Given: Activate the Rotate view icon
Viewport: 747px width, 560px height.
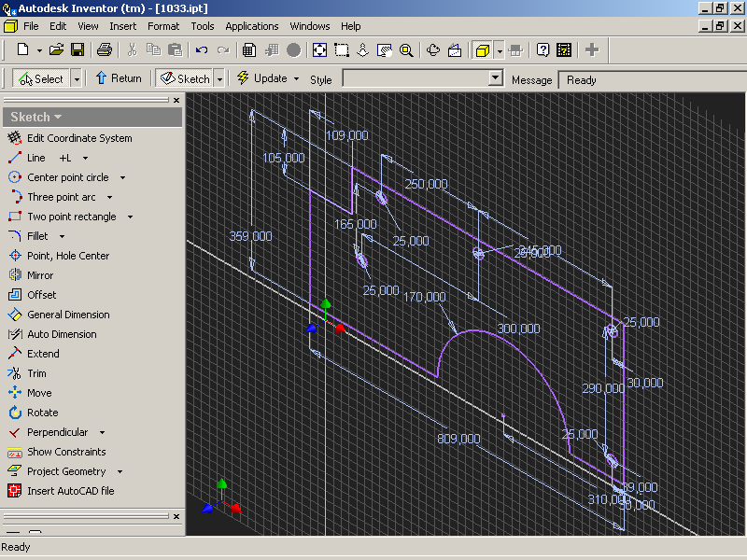Looking at the screenshot, I should 432,49.
